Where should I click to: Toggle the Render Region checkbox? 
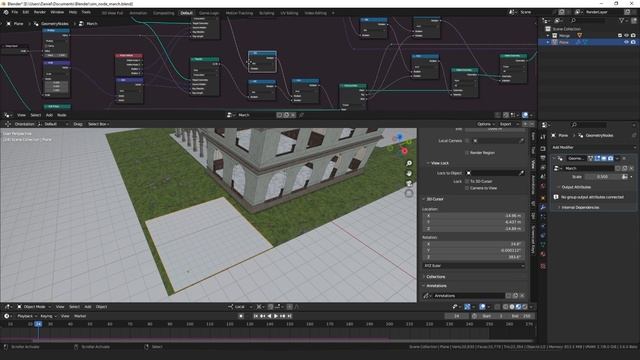(467, 153)
